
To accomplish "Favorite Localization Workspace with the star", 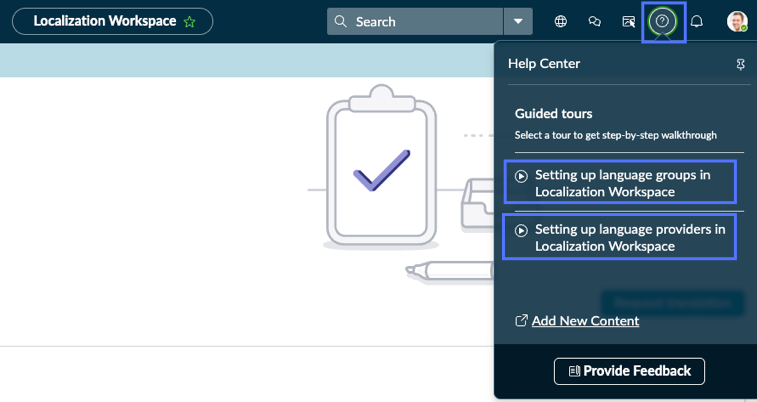I will pyautogui.click(x=189, y=22).
